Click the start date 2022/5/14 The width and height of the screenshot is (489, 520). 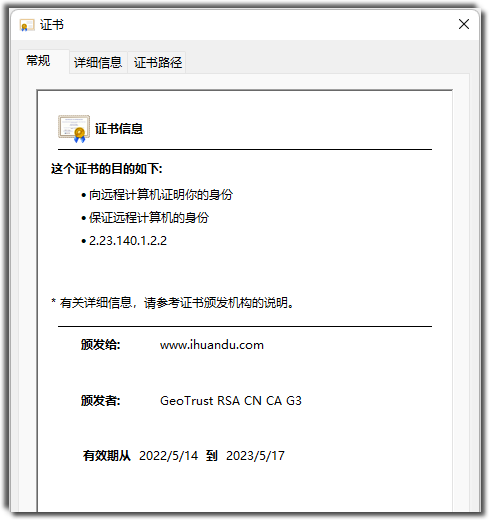coord(168,455)
